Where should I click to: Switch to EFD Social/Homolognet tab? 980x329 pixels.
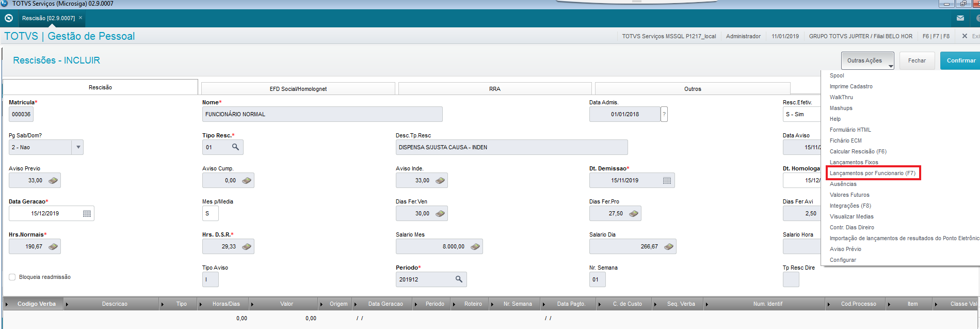tap(298, 89)
